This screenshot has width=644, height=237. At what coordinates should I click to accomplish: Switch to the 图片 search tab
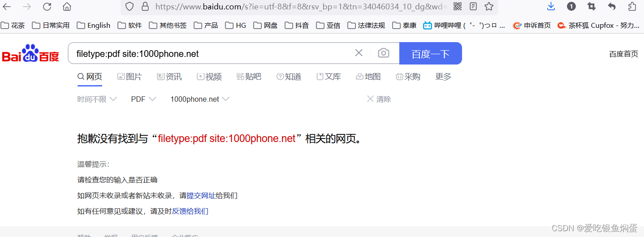click(130, 77)
